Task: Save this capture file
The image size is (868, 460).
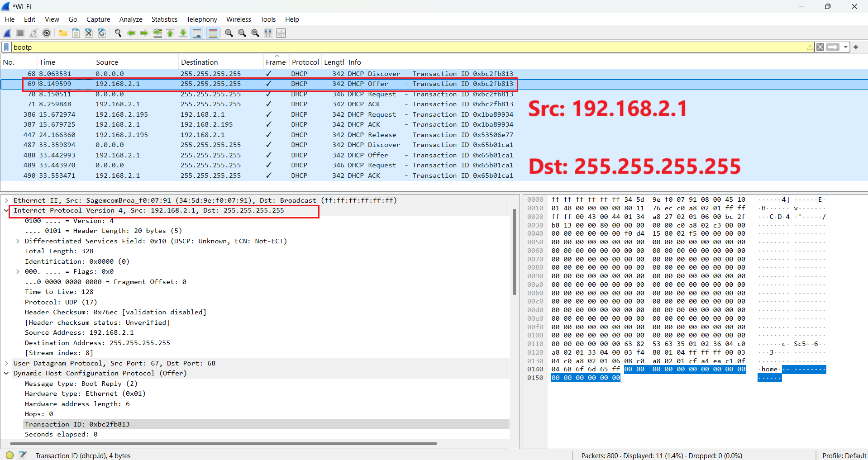Action: point(76,33)
